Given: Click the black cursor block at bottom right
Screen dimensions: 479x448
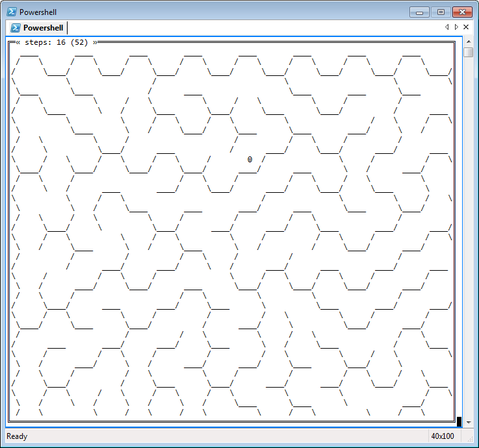Looking at the screenshot, I should [459, 421].
